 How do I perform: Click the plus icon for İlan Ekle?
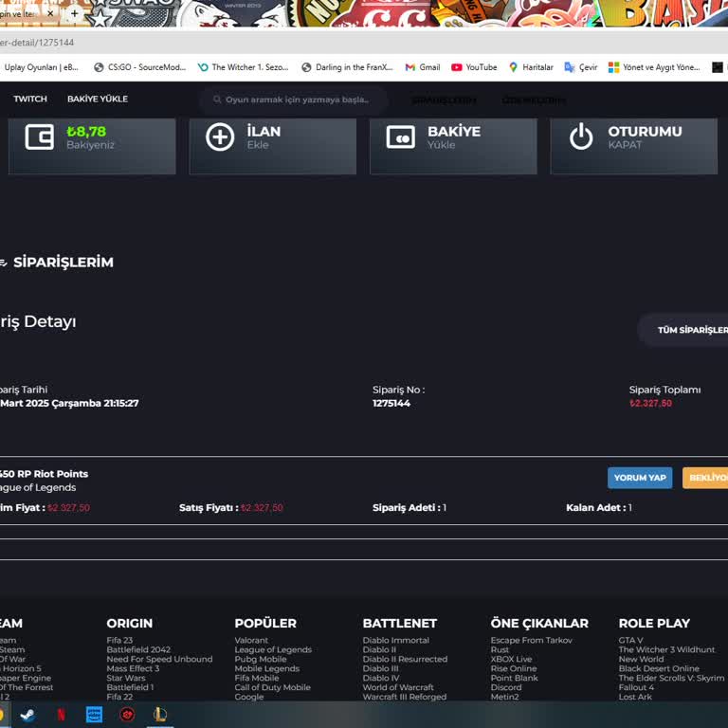tap(220, 137)
